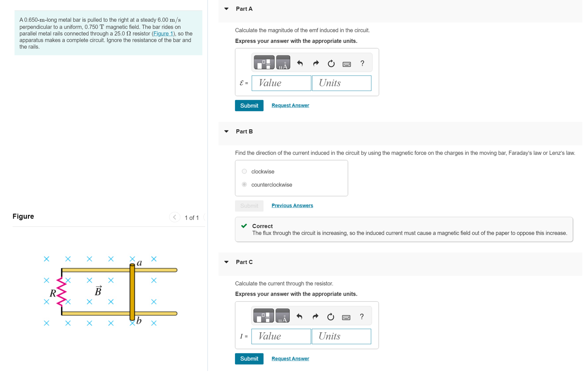Collapse the Part A section
Image resolution: width=588 pixels, height=376 pixels.
coord(226,8)
